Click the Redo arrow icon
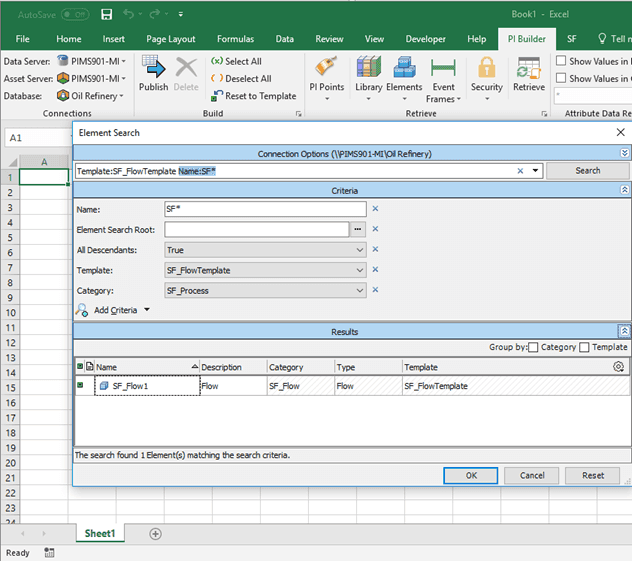 154,14
